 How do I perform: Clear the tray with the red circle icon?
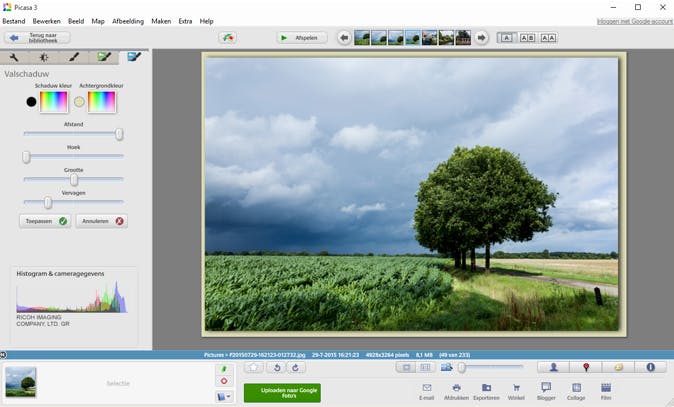coord(224,381)
